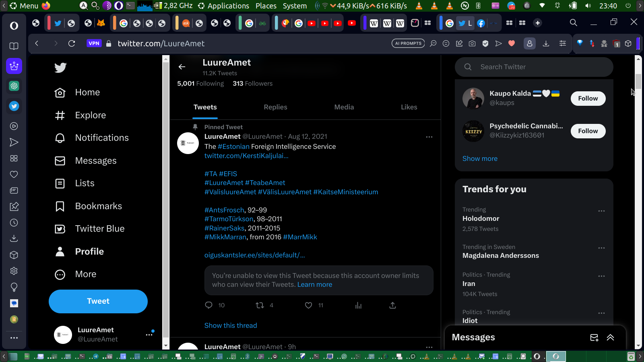Open the #Estonian hashtag

pyautogui.click(x=234, y=146)
